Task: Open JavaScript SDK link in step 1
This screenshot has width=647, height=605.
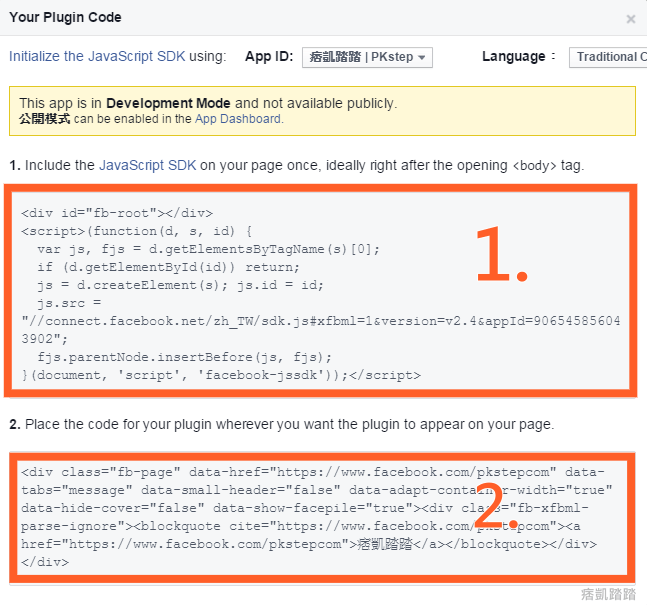Action: click(x=148, y=165)
